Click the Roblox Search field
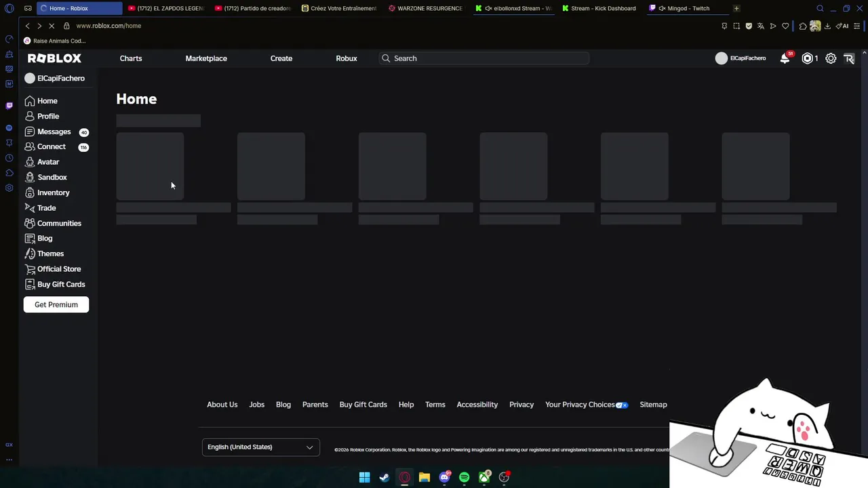 pyautogui.click(x=484, y=58)
